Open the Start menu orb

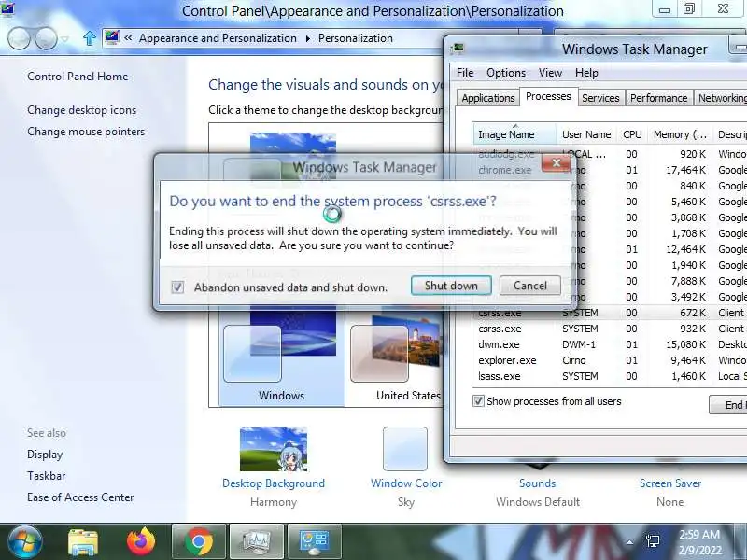point(25,542)
